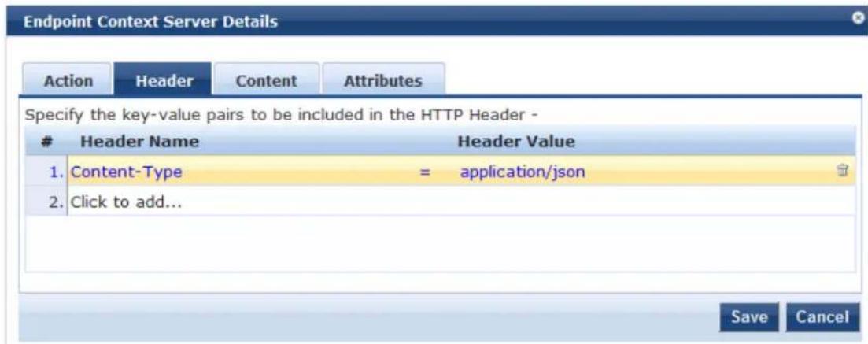This screenshot has height=344, width=868.
Task: Cancel the dialog changes
Action: coord(822,317)
